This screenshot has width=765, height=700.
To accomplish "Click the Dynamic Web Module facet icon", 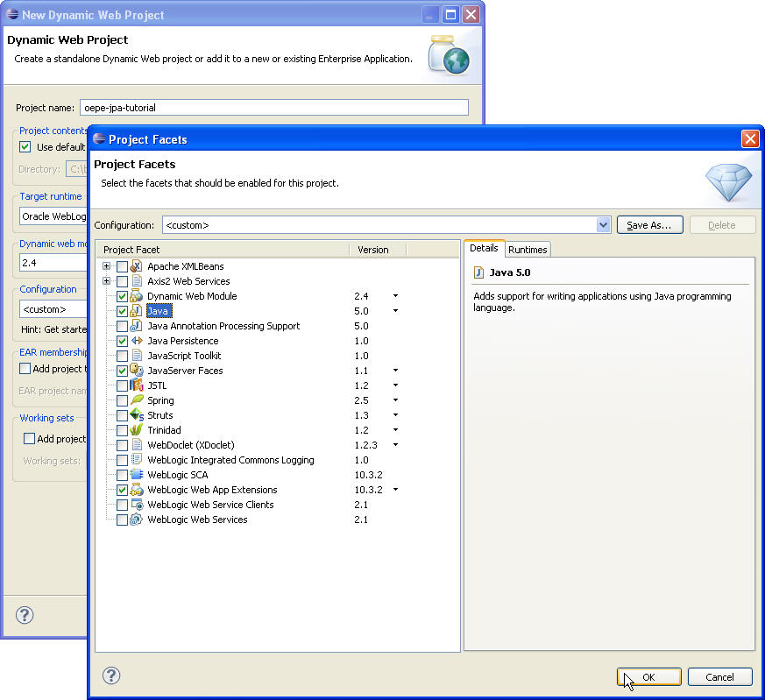I will 137,296.
